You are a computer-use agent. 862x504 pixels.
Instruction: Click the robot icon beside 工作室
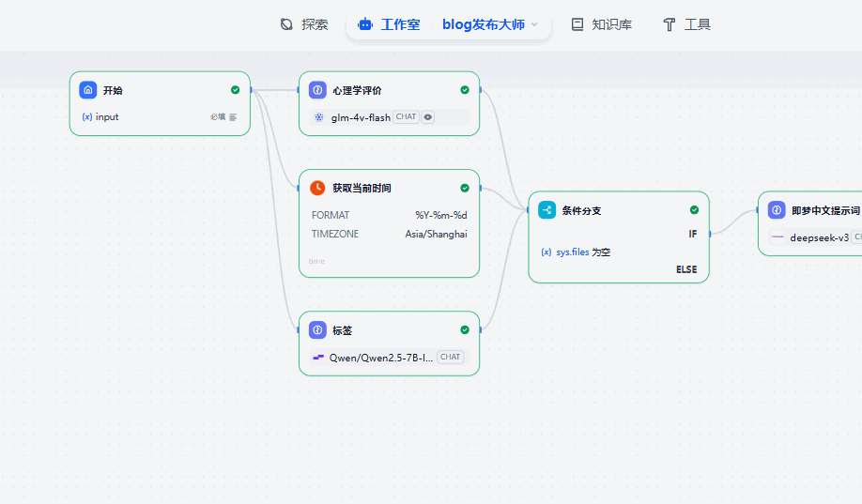(365, 24)
